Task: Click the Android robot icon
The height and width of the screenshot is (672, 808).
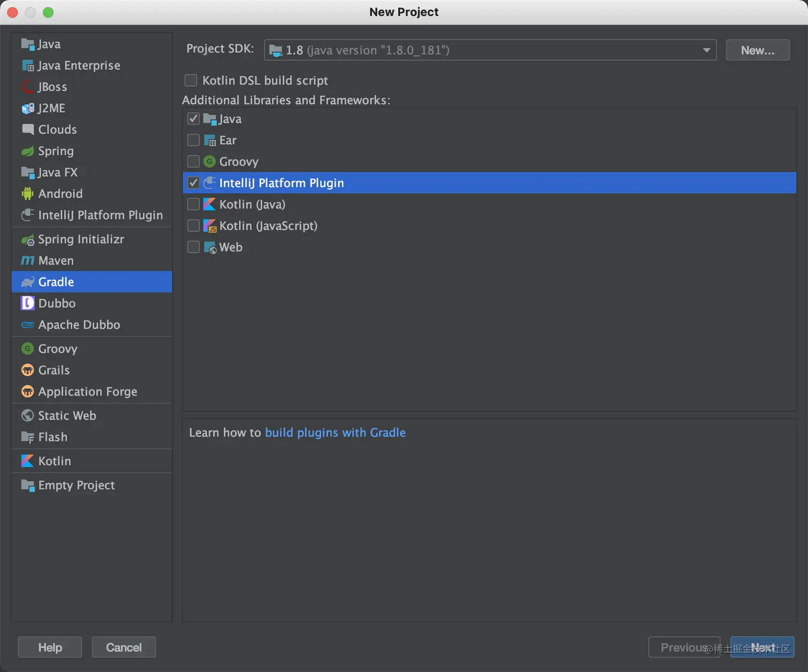Action: (28, 193)
